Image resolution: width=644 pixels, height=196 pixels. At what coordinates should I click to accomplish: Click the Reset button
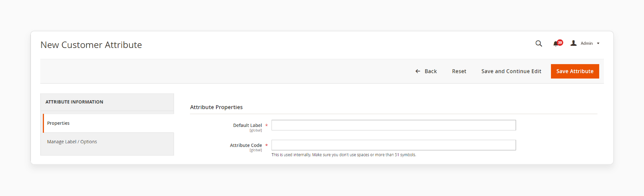(x=459, y=71)
